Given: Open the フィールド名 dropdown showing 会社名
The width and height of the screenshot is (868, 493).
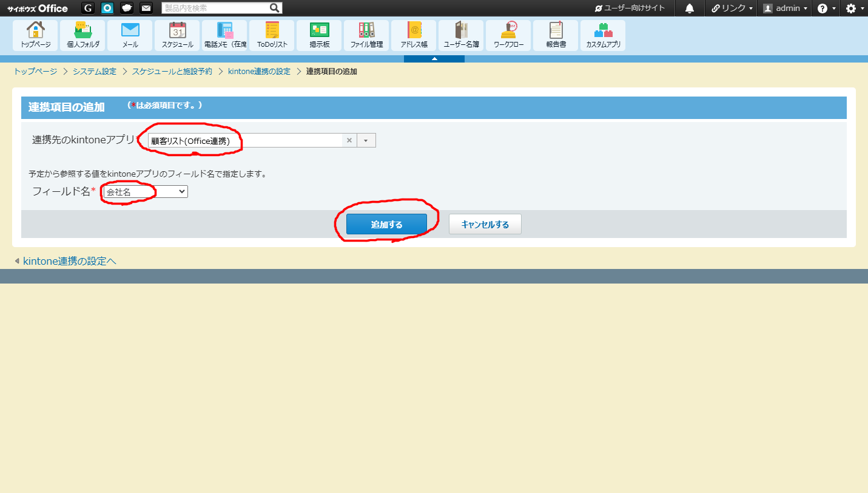Looking at the screenshot, I should (x=146, y=192).
